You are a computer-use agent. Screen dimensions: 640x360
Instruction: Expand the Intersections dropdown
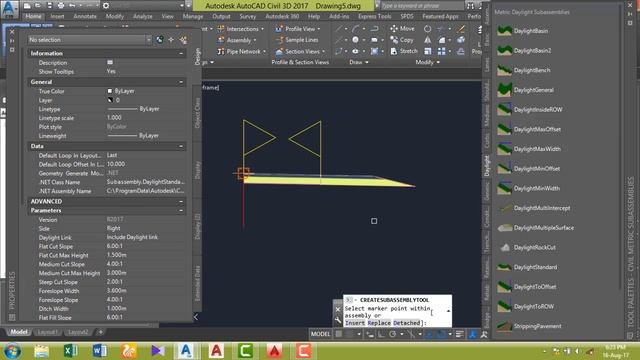coord(262,29)
